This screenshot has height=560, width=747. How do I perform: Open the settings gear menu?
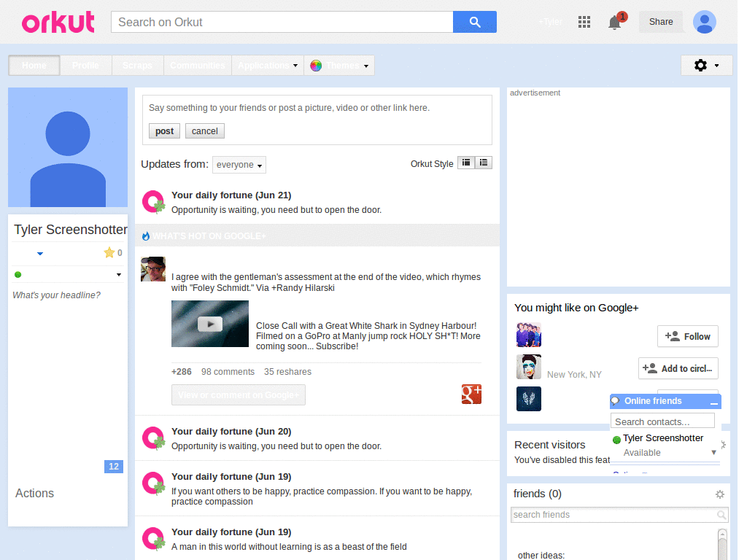click(x=706, y=65)
